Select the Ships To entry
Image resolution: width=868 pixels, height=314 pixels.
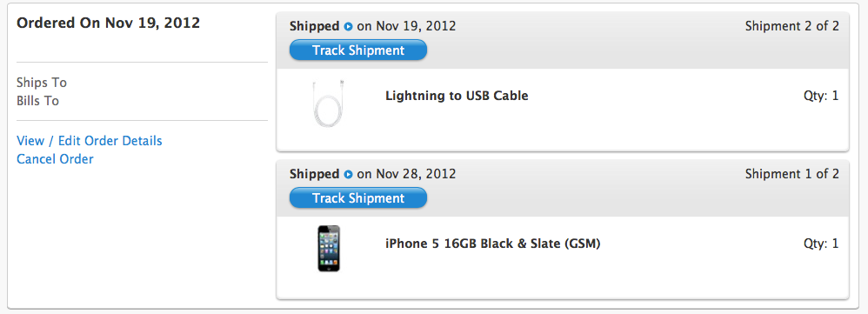pyautogui.click(x=42, y=83)
